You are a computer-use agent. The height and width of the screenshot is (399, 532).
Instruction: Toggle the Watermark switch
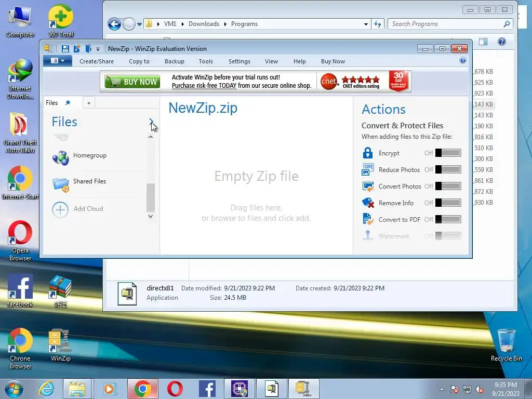[448, 235]
